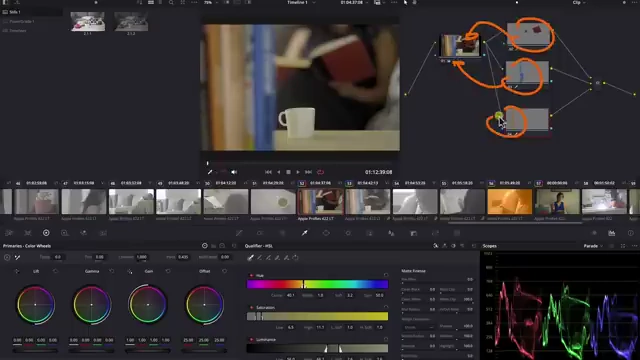640x360 pixels.
Task: Toggle the Hue qualifier enable dot
Action: [x=251, y=276]
